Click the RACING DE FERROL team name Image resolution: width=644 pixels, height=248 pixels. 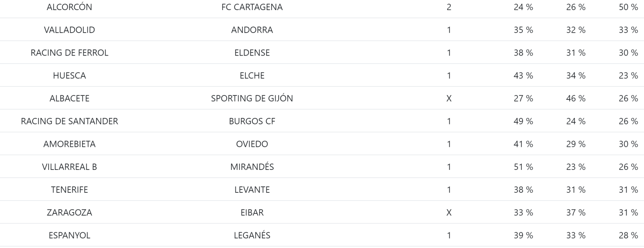[x=69, y=53]
